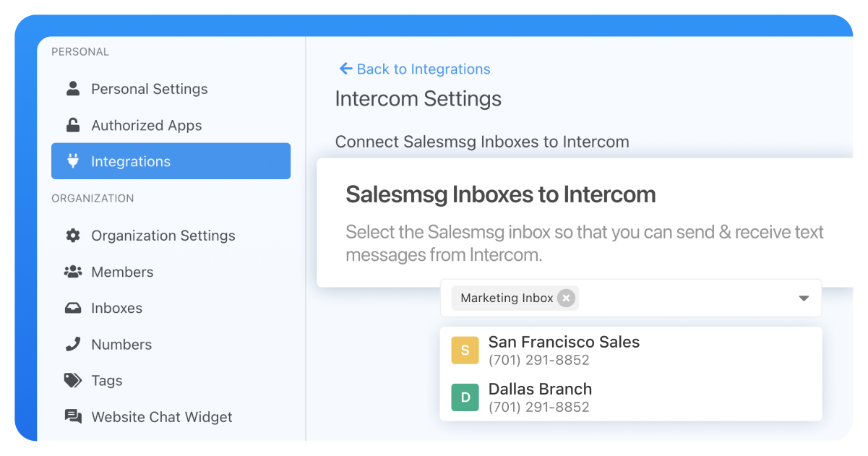
Task: Click the yellow S avatar for San Francisco Sales
Action: 465,350
